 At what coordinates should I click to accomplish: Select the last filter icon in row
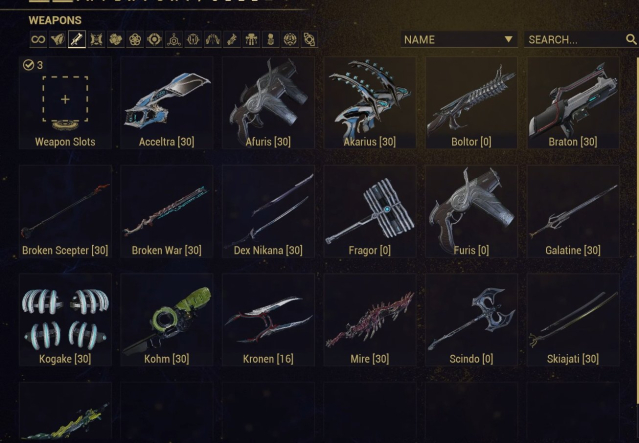[x=309, y=40]
